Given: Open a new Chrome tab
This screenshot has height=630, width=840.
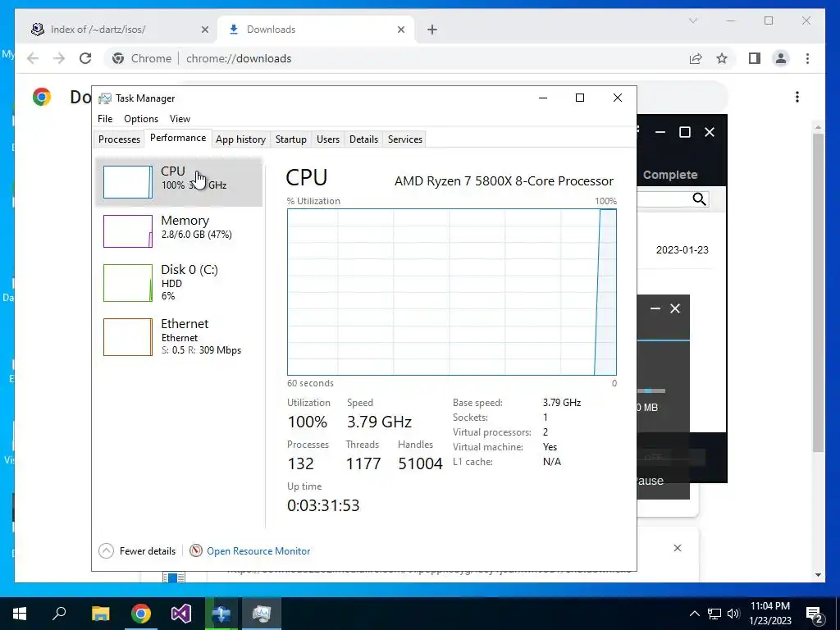Looking at the screenshot, I should click(432, 30).
